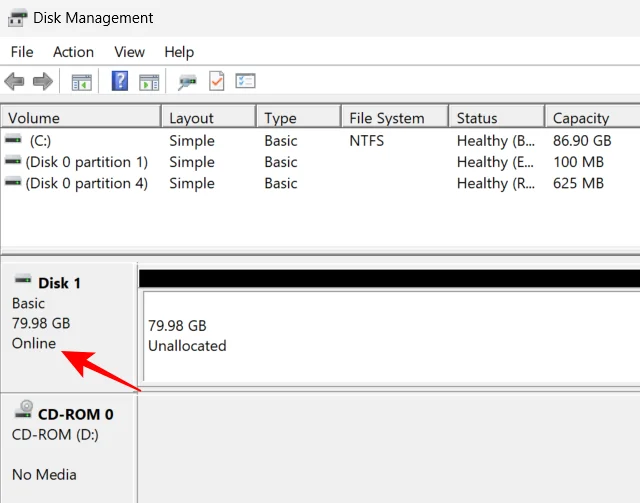Select the (Disk 0 partition 1) volume
This screenshot has height=503, width=640.
coord(87,162)
